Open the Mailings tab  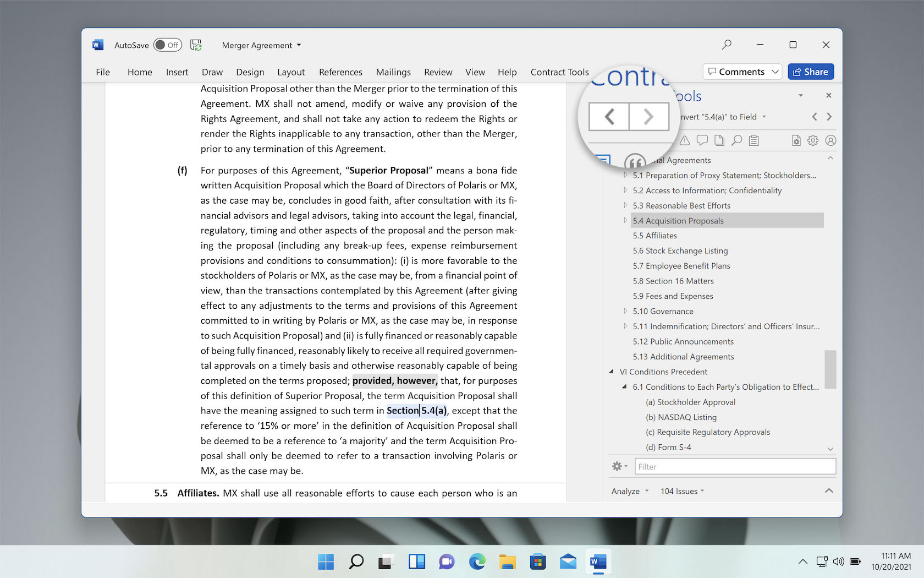[393, 72]
